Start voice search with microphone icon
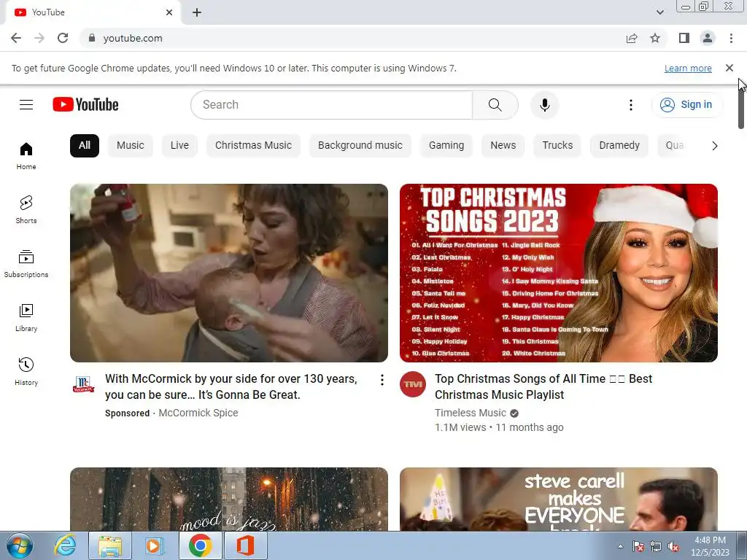This screenshot has width=747, height=560. 544,105
